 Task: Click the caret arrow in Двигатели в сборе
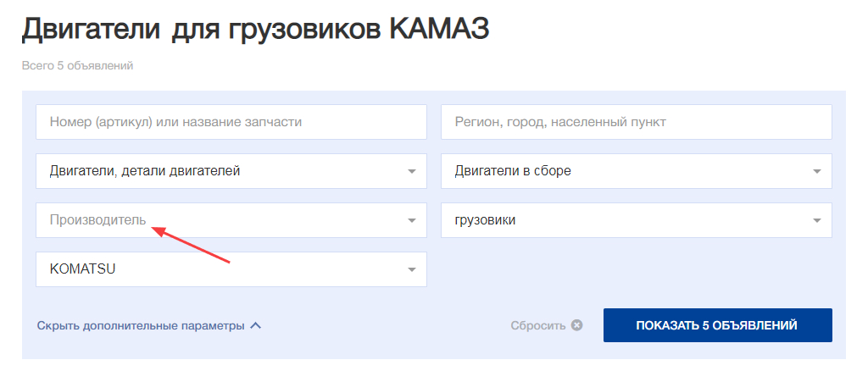point(816,171)
